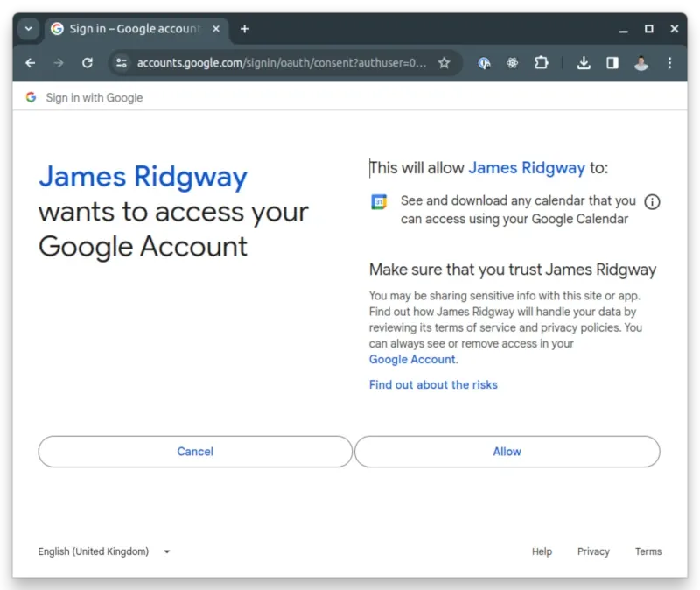Open the Downloads icon in toolbar
Viewport: 700px width, 590px height.
click(584, 63)
